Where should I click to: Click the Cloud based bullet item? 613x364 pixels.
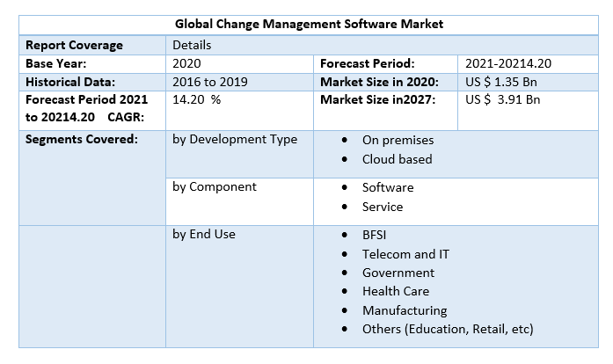pos(397,159)
